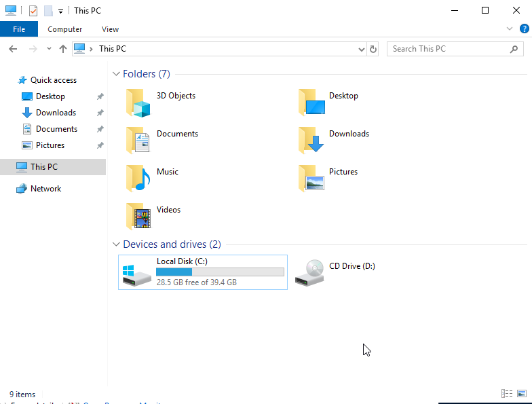Open the 3D Objects folder icon
Image resolution: width=532 pixels, height=404 pixels.
[138, 103]
